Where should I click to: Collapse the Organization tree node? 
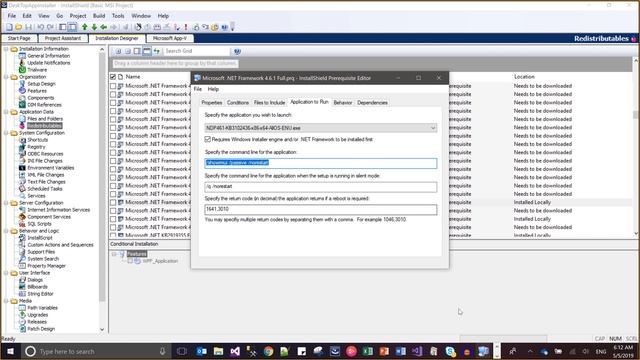coord(6,77)
